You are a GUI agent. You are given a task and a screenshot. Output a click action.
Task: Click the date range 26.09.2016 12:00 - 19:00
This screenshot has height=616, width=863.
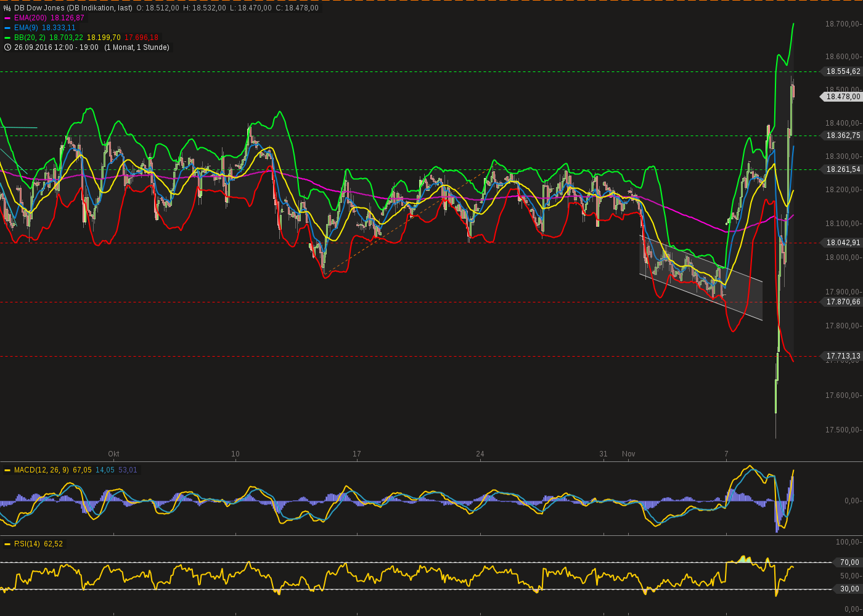coord(56,47)
